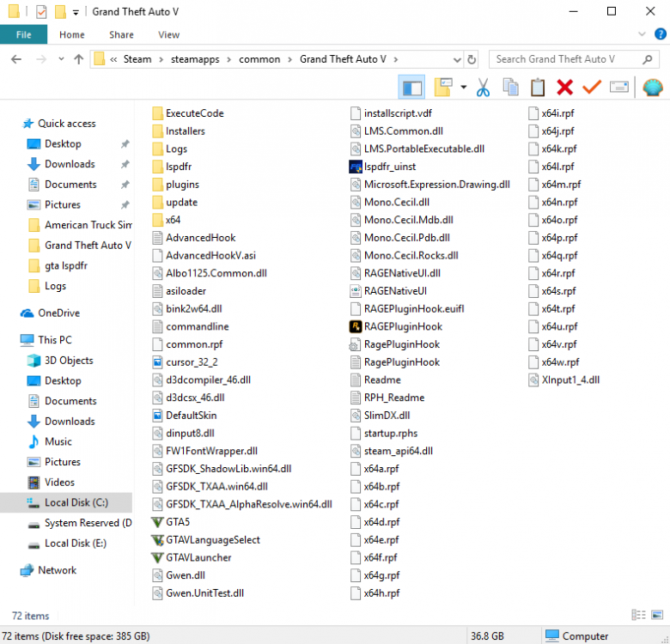The width and height of the screenshot is (670, 644).
Task: Expand the chevron after Grand Theft Auto V breadcrumb
Action: [396, 59]
